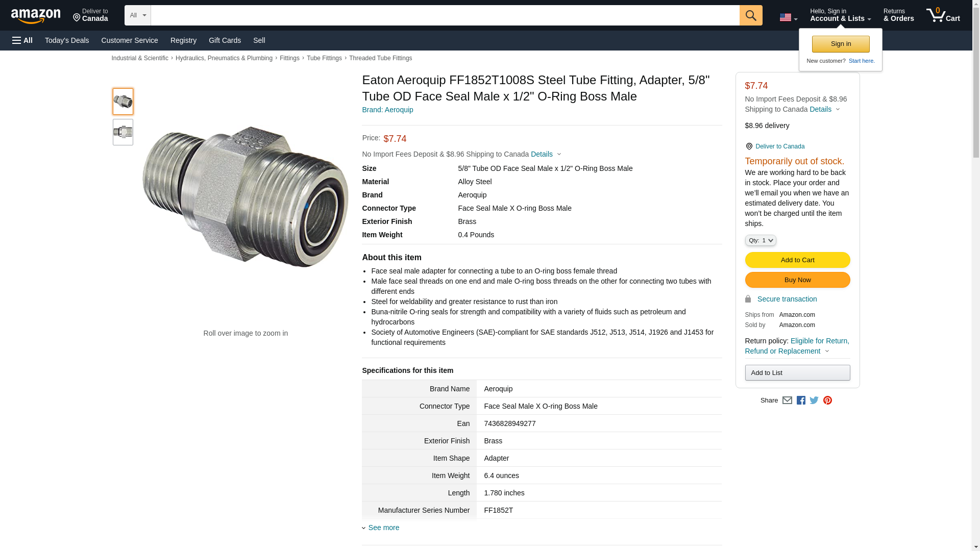This screenshot has width=980, height=551.
Task: Open Gift Cards nav item
Action: 225,40
